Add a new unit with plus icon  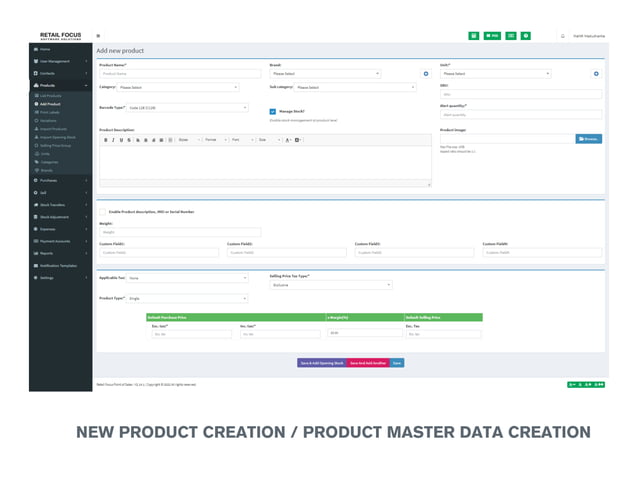coord(596,74)
